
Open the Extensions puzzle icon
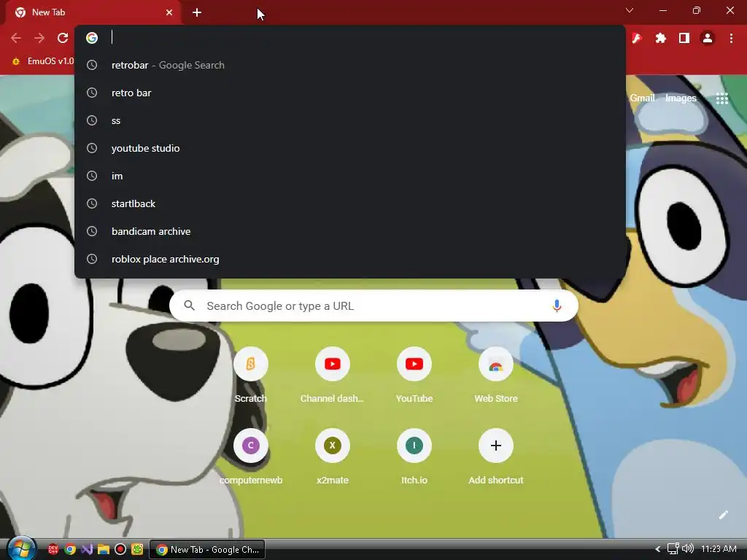tap(660, 38)
